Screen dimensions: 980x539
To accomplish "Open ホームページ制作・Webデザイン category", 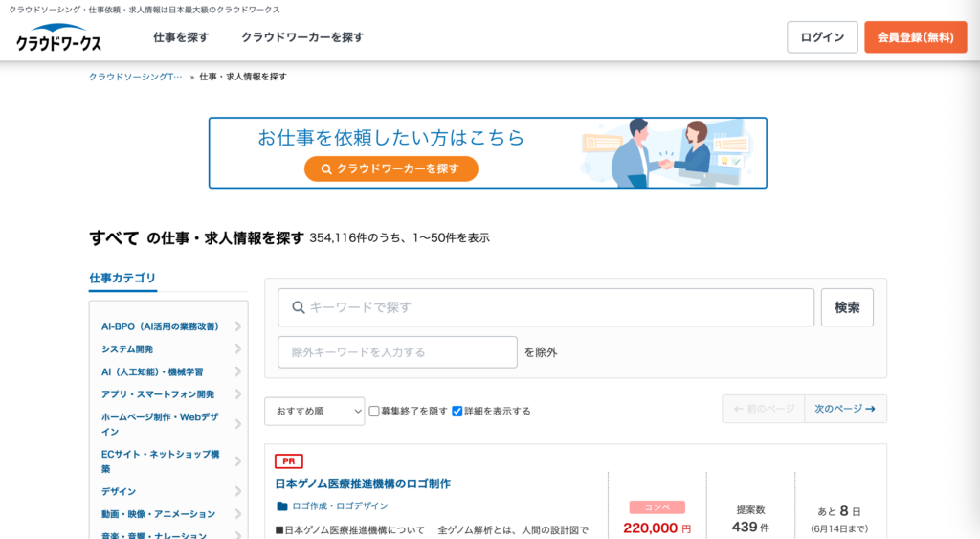I will pyautogui.click(x=160, y=424).
